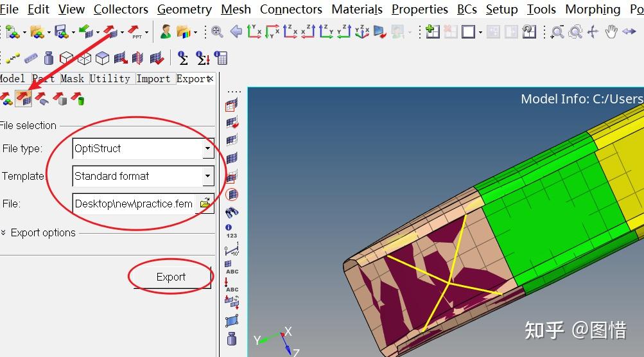This screenshot has height=357, width=644.
Task: Select the Export Connectors tab icon
Action: tap(60, 99)
